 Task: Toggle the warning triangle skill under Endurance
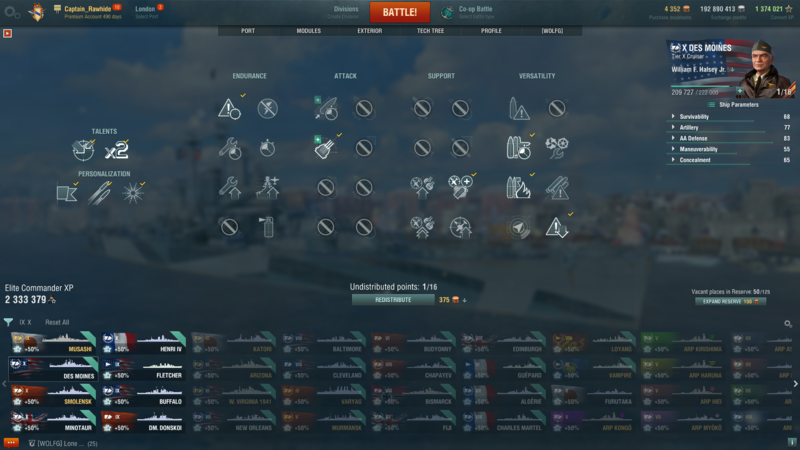(229, 108)
